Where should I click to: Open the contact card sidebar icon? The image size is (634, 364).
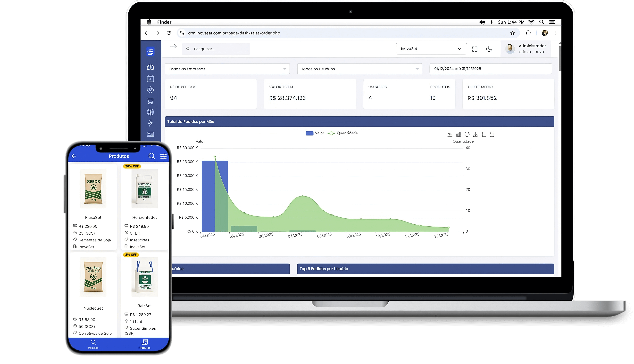tap(150, 134)
